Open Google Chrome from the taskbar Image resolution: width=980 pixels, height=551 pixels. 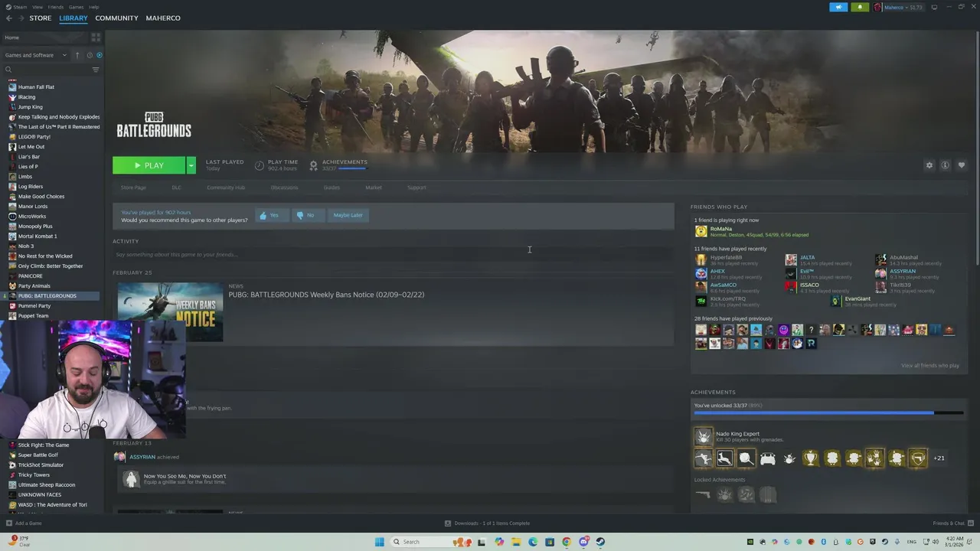pos(567,542)
